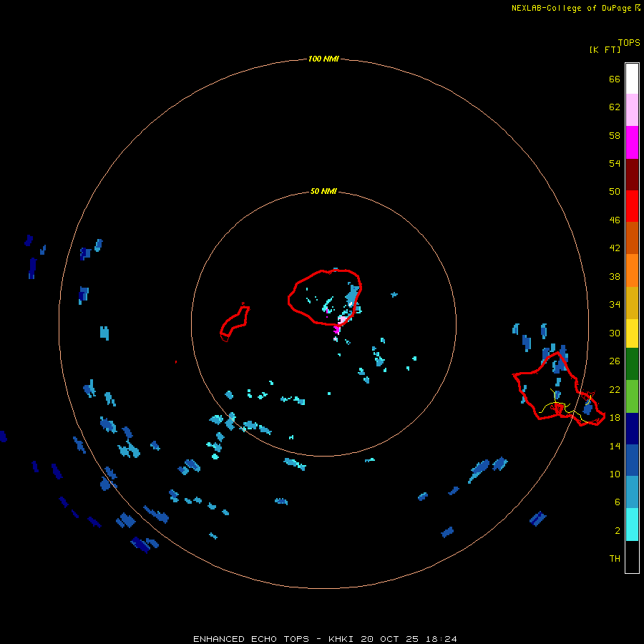Click the white color swatch above 66
This screenshot has height=644, width=644.
click(632, 79)
